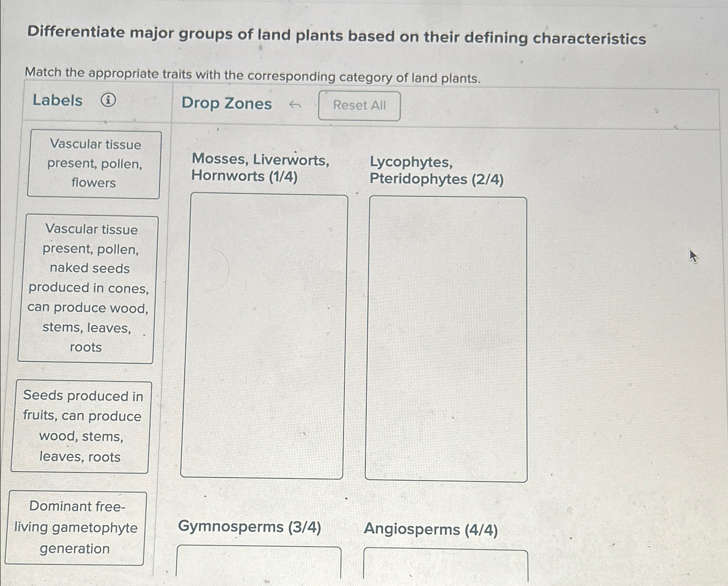Click the 'Gymnosperms (3/4)' heading
The image size is (728, 586).
(250, 527)
